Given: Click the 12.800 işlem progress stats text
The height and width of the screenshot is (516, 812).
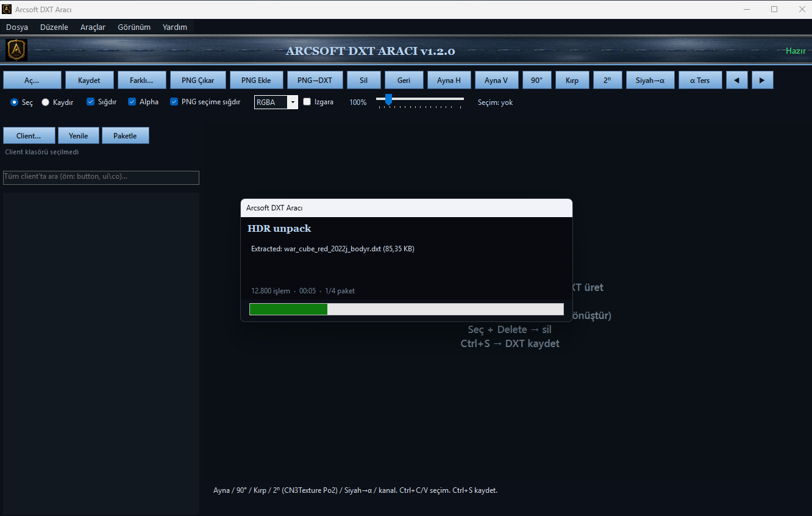Looking at the screenshot, I should [303, 291].
